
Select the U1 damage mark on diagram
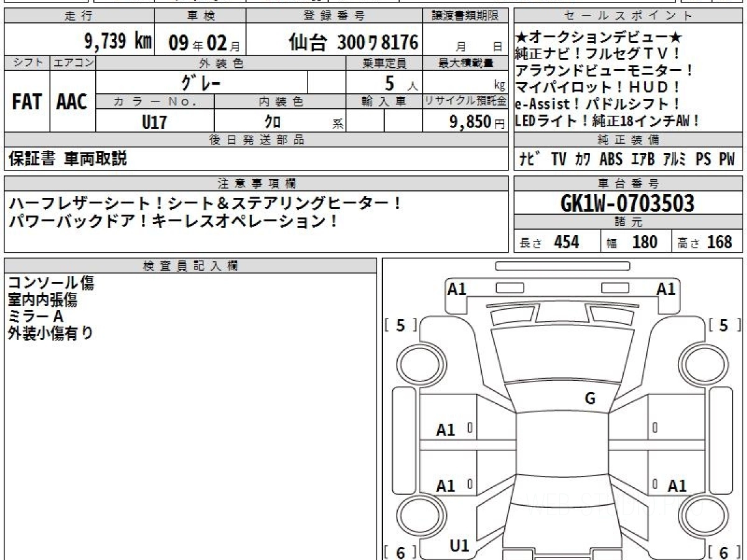tap(459, 546)
